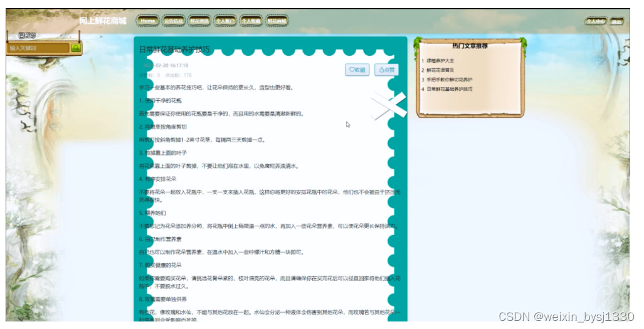The width and height of the screenshot is (644, 329).
Task: Open the 个人账户 navigation item
Action: point(225,21)
